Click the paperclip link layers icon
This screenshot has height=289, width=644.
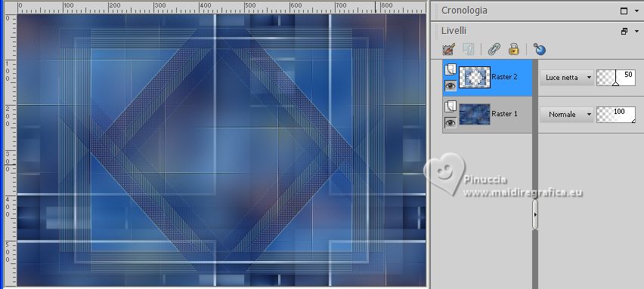(494, 50)
